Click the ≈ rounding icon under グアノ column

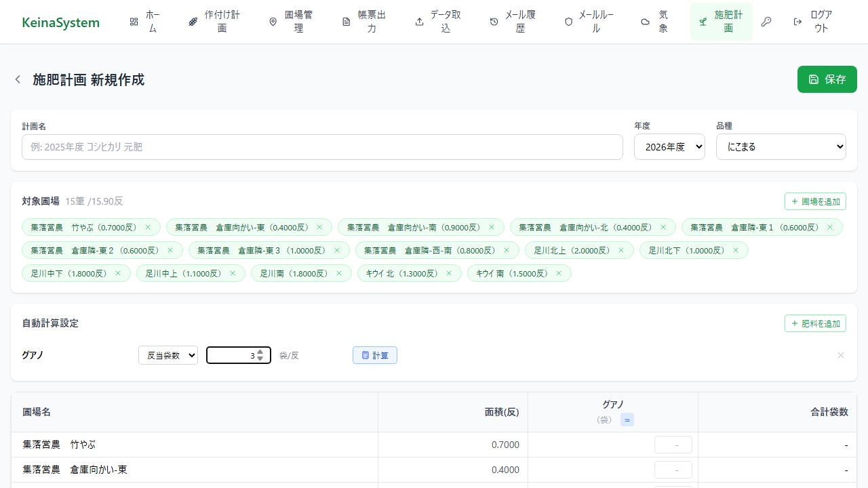click(x=627, y=420)
